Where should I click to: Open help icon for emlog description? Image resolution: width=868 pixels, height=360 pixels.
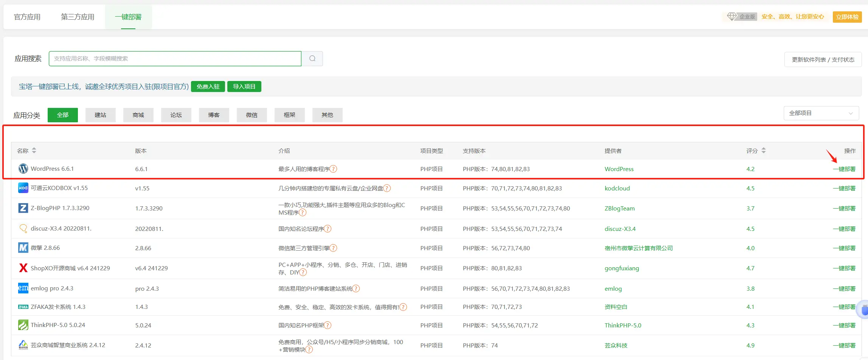pyautogui.click(x=356, y=288)
